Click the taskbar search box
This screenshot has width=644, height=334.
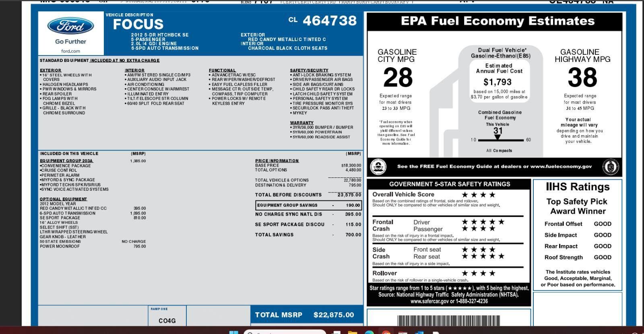tap(284, 332)
